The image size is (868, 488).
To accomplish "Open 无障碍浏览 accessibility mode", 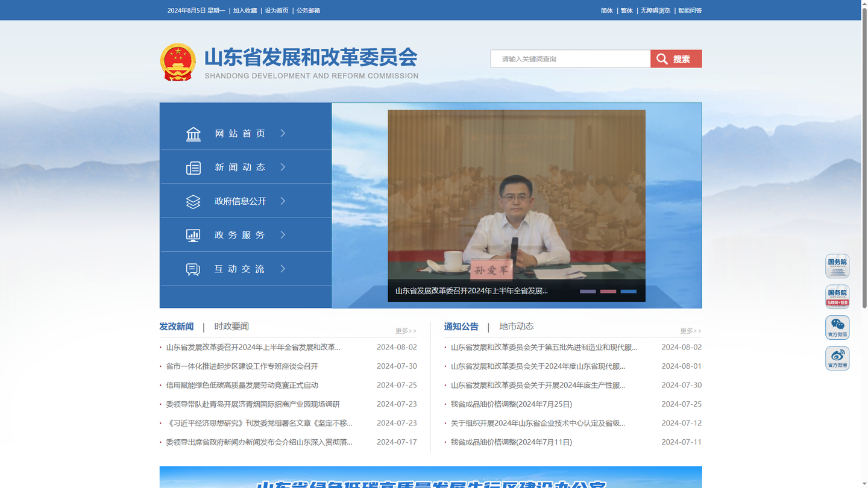I will pos(655,10).
